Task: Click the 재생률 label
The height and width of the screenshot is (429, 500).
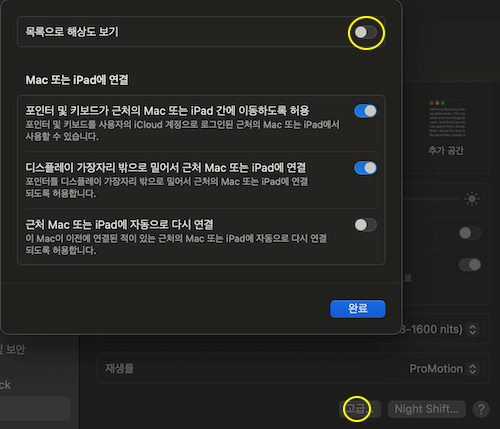Action: coord(119,368)
